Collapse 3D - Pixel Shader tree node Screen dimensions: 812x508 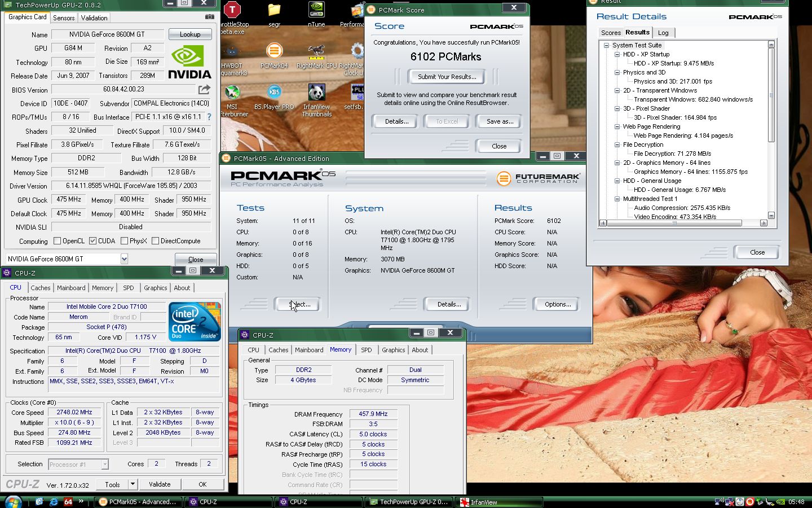[617, 108]
